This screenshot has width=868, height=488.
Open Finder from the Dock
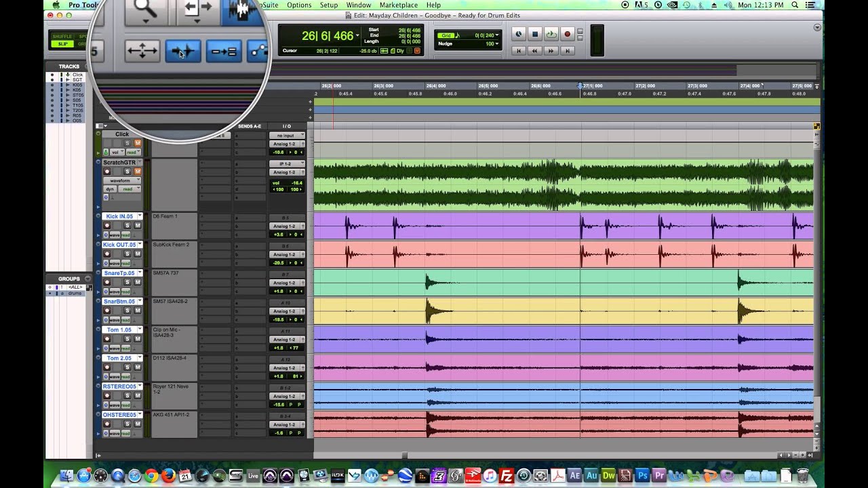tap(66, 476)
